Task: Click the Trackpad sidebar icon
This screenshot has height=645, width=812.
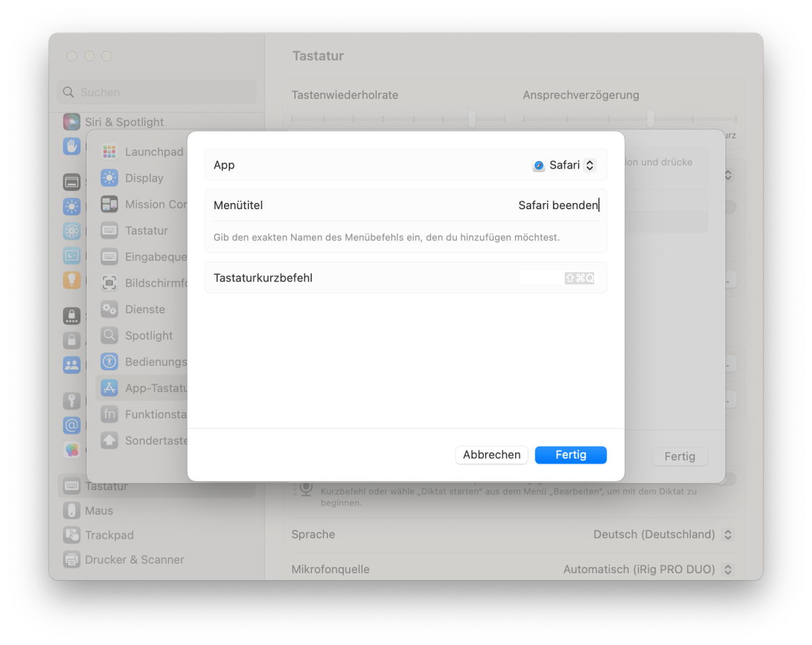Action: coord(72,535)
